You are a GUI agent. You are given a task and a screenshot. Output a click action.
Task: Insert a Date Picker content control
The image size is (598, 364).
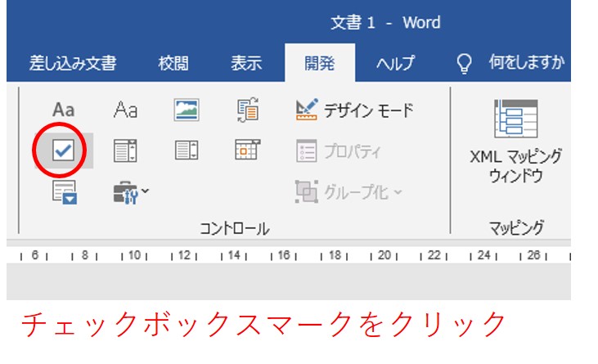tap(247, 151)
